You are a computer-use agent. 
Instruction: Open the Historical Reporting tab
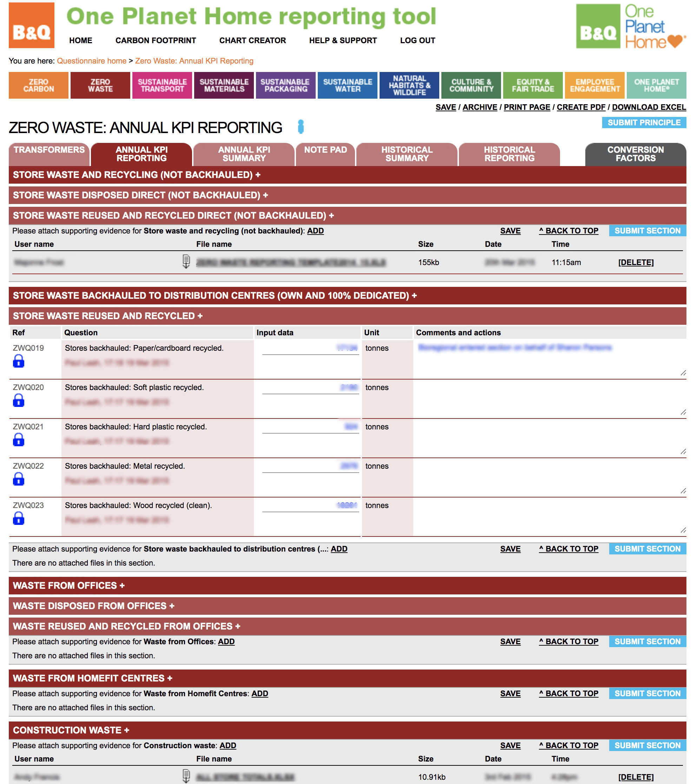[509, 154]
